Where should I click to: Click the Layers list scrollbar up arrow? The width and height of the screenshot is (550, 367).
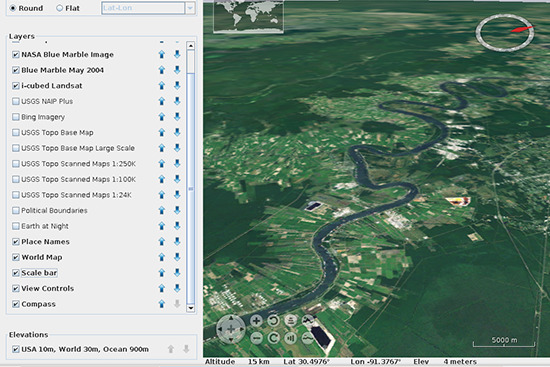pos(191,46)
